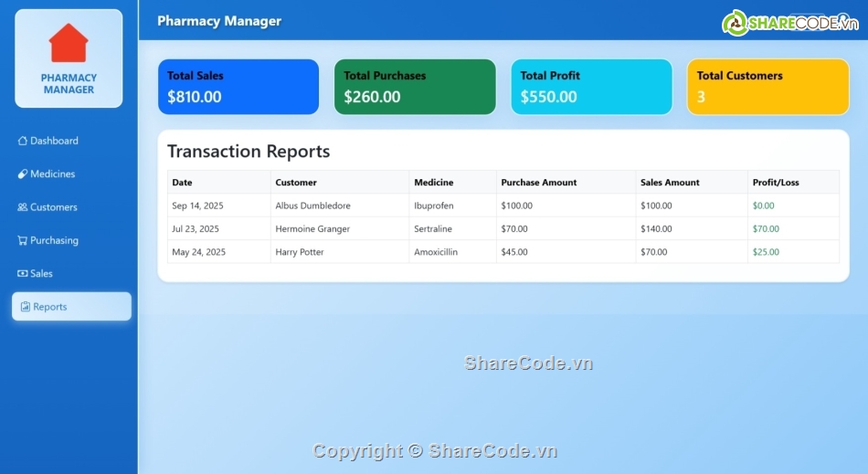Click the Reports chart icon
This screenshot has height=474, width=868.
[26, 307]
